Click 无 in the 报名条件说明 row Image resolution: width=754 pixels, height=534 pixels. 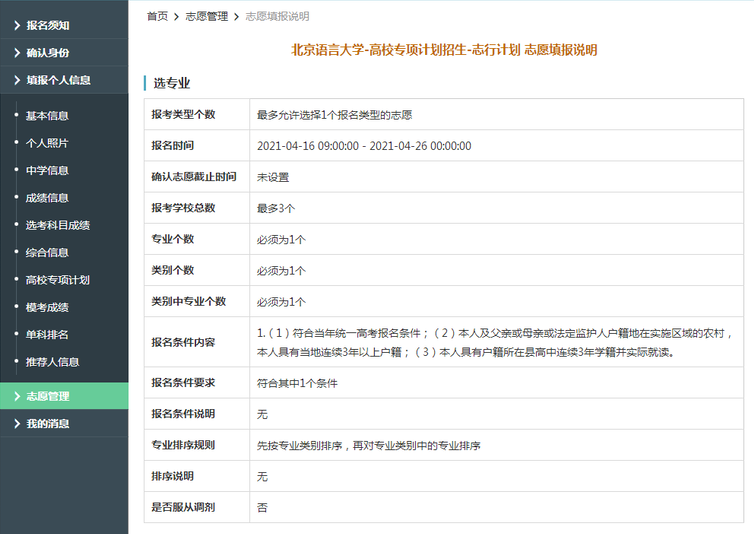click(x=262, y=415)
